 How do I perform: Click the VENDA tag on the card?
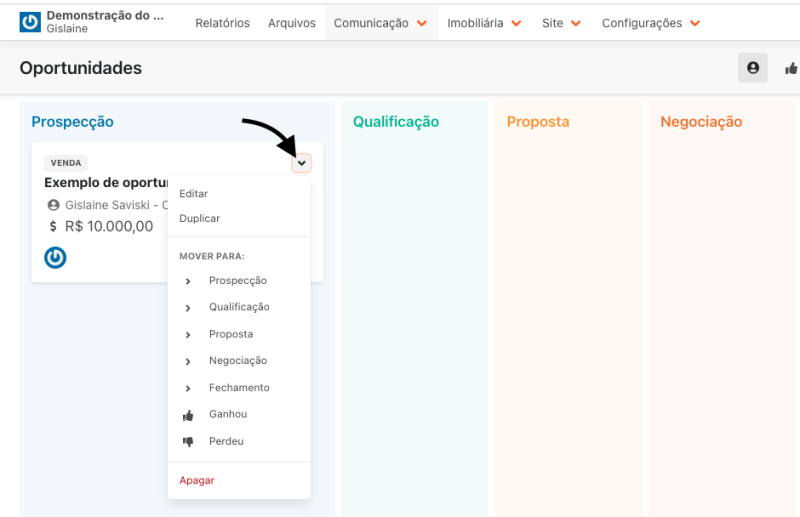66,163
